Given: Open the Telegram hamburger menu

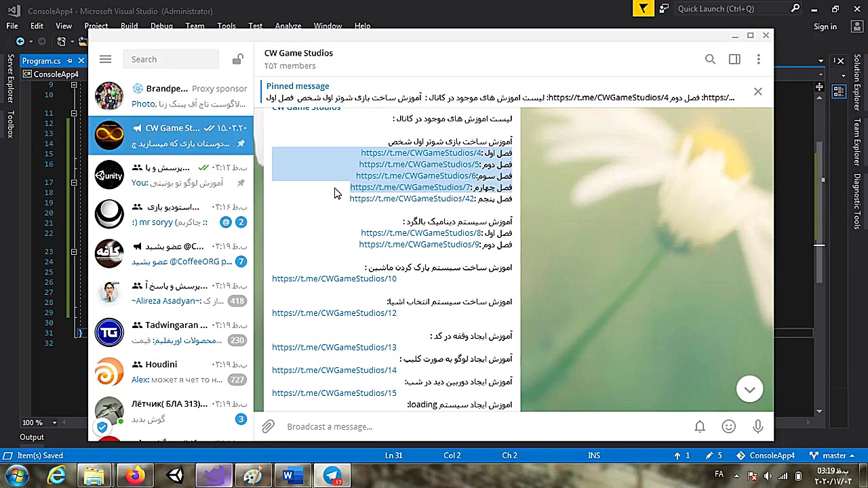Looking at the screenshot, I should (105, 60).
